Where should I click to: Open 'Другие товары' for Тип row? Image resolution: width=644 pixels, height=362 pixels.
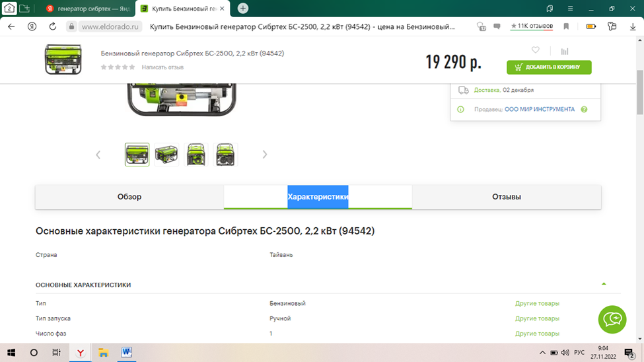[537, 303]
